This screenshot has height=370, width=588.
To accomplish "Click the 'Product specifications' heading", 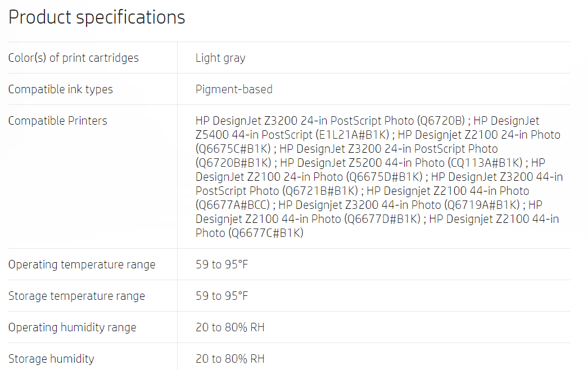I will pos(97,17).
